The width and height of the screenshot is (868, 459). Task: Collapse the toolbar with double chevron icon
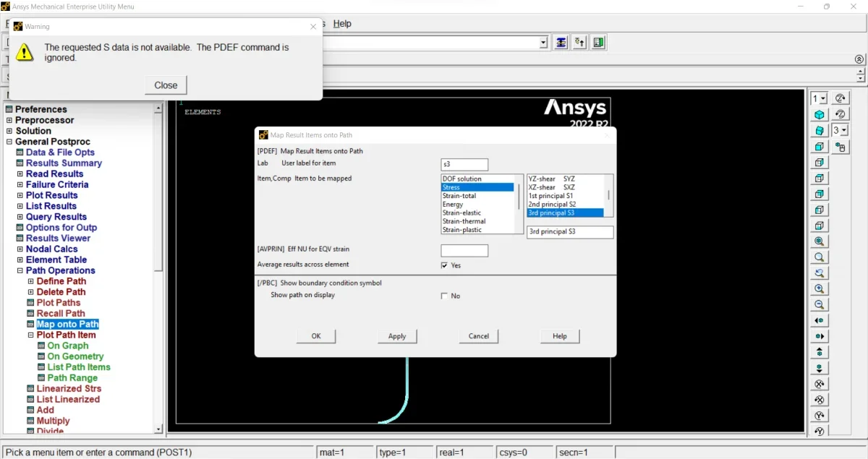[859, 59]
